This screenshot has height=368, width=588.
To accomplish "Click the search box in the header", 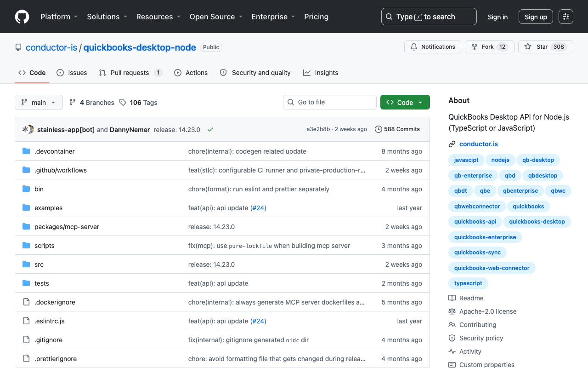I will point(429,17).
